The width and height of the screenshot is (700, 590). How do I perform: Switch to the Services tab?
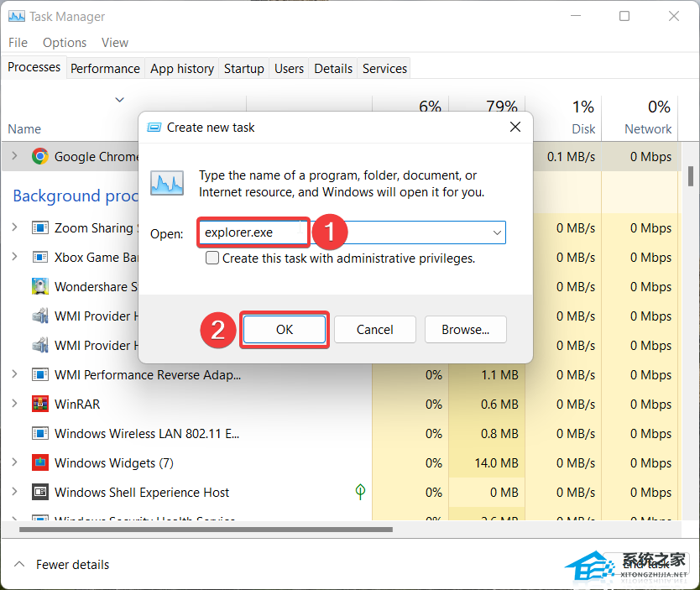[x=384, y=69]
